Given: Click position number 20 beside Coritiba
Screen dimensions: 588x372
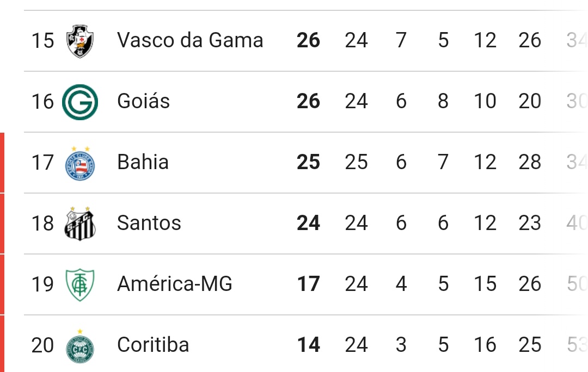Looking at the screenshot, I should [x=42, y=345].
